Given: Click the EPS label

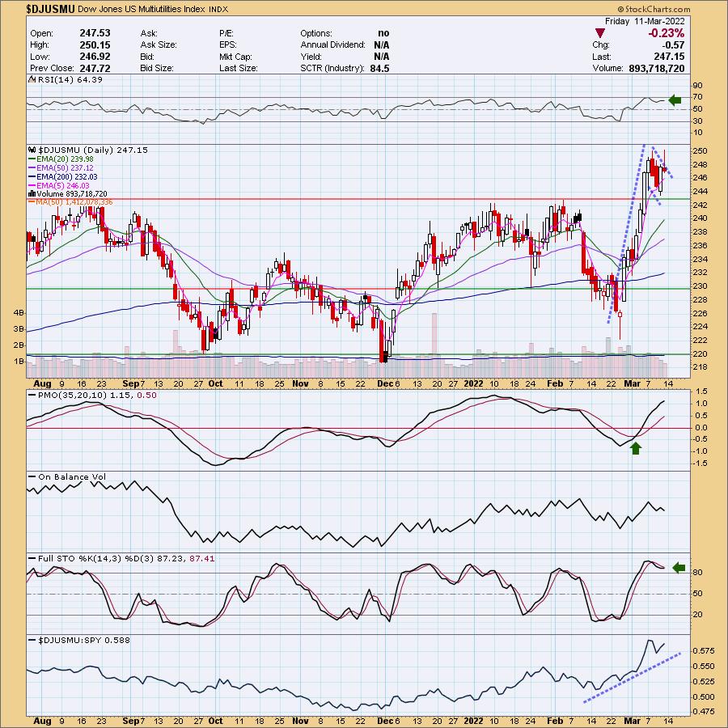Looking at the screenshot, I should 228,44.
